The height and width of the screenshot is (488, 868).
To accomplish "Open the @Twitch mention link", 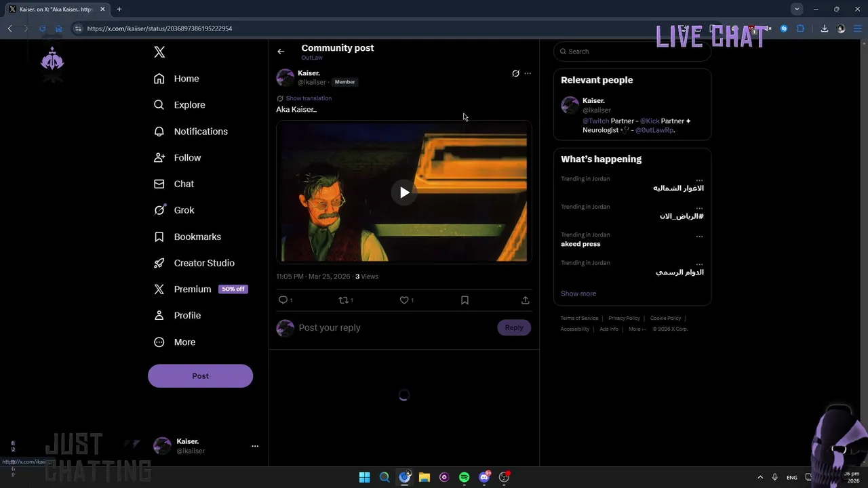I will (595, 121).
